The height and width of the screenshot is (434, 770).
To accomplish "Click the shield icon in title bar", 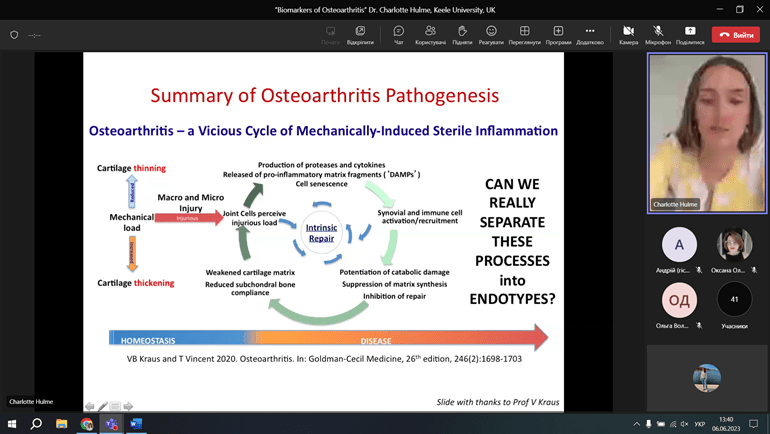I will click(14, 35).
